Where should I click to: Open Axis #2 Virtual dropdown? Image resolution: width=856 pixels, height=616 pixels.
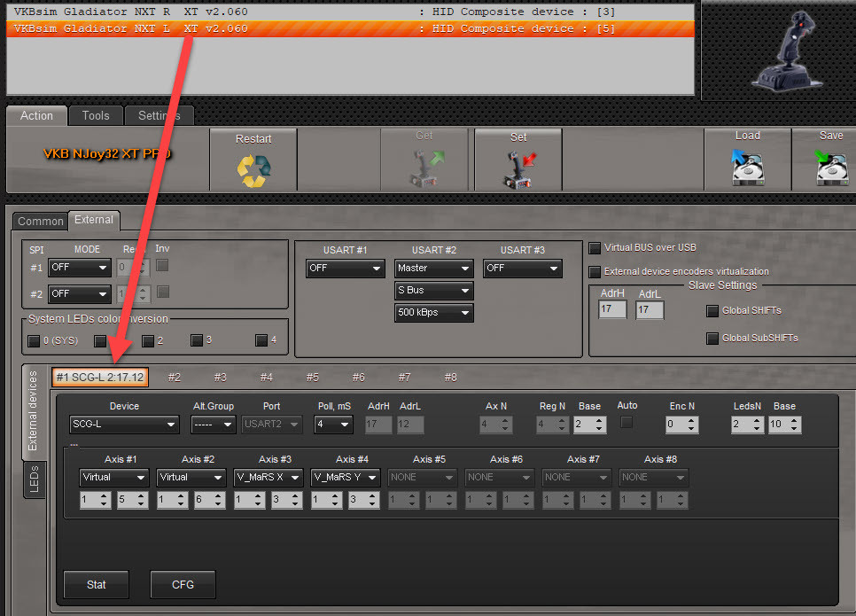(x=191, y=478)
